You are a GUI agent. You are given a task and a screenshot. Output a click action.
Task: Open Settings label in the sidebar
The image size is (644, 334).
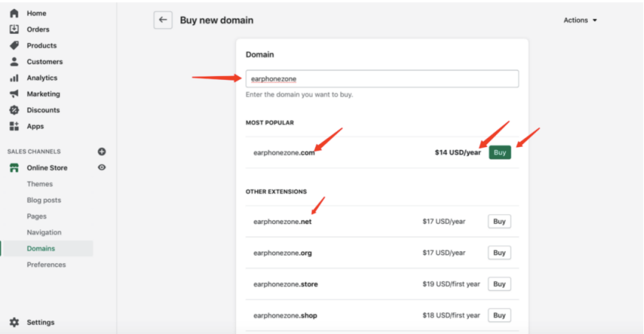(40, 322)
